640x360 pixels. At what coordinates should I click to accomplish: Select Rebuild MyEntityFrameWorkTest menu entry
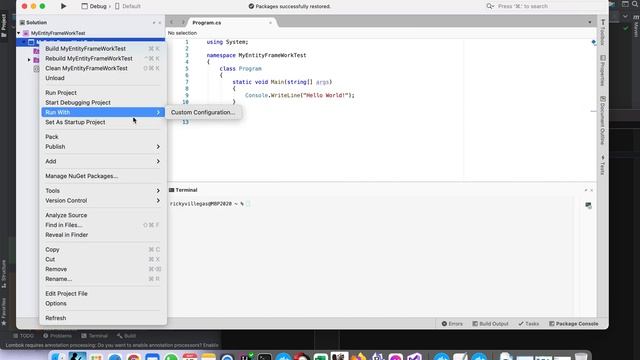102,58
